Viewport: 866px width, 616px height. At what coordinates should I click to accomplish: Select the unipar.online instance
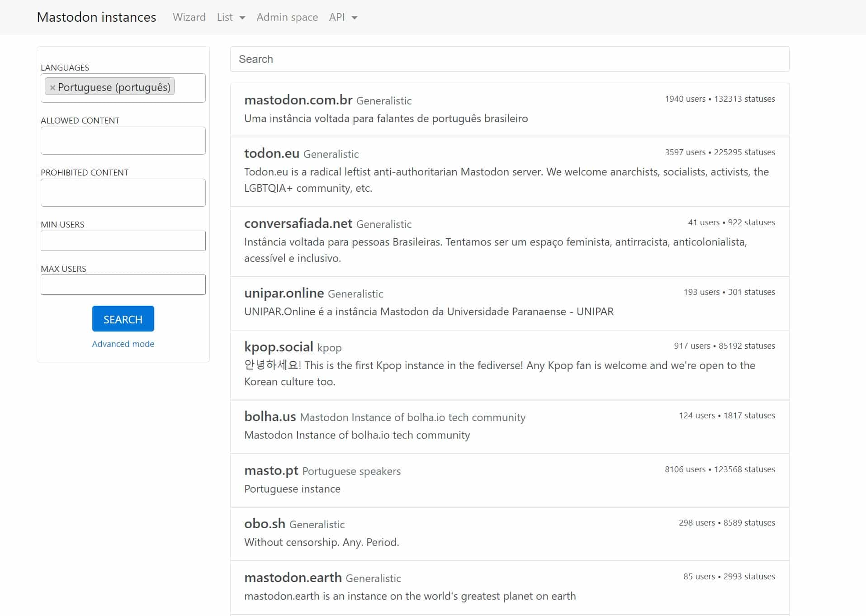(284, 293)
